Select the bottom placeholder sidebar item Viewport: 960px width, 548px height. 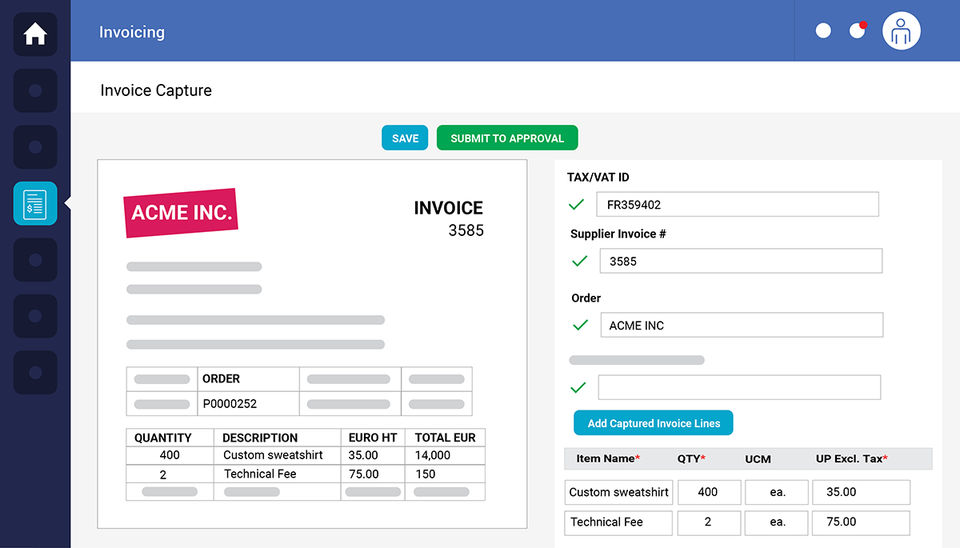(35, 372)
